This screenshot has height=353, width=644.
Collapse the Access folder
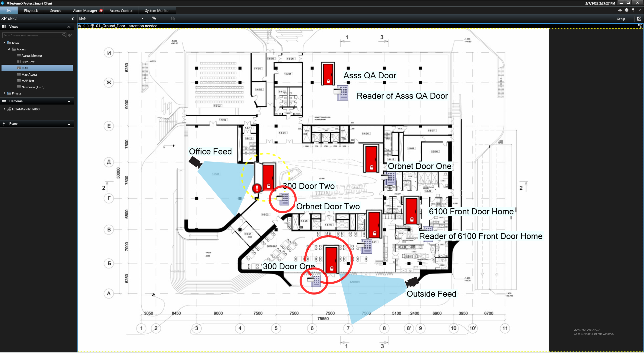coord(9,49)
